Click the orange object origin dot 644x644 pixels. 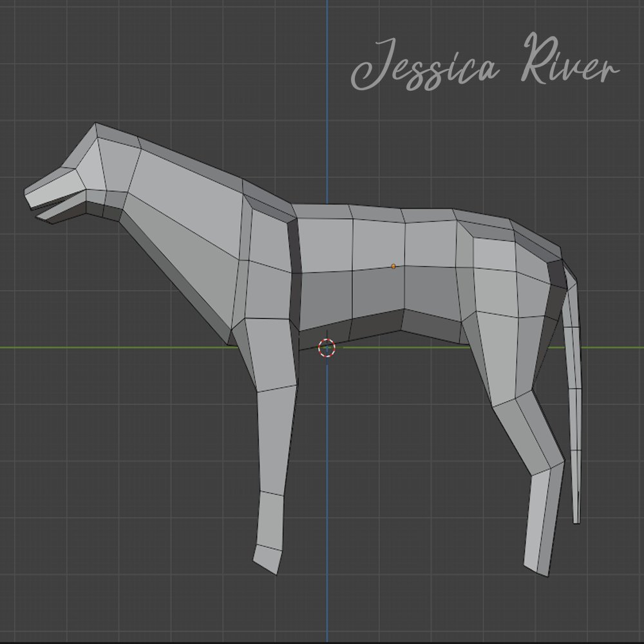pos(393,266)
